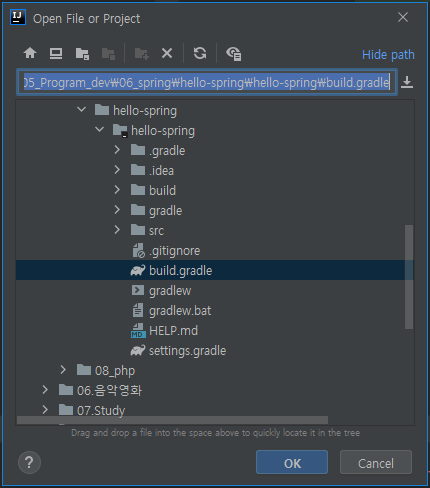Select the .idea folder name
This screenshot has height=488, width=430.
[161, 171]
